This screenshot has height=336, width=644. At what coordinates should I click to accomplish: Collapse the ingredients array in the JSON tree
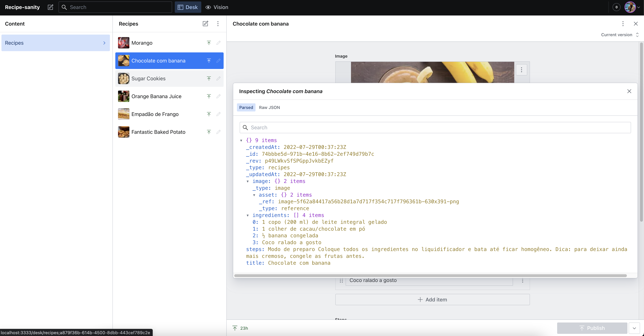pyautogui.click(x=248, y=215)
